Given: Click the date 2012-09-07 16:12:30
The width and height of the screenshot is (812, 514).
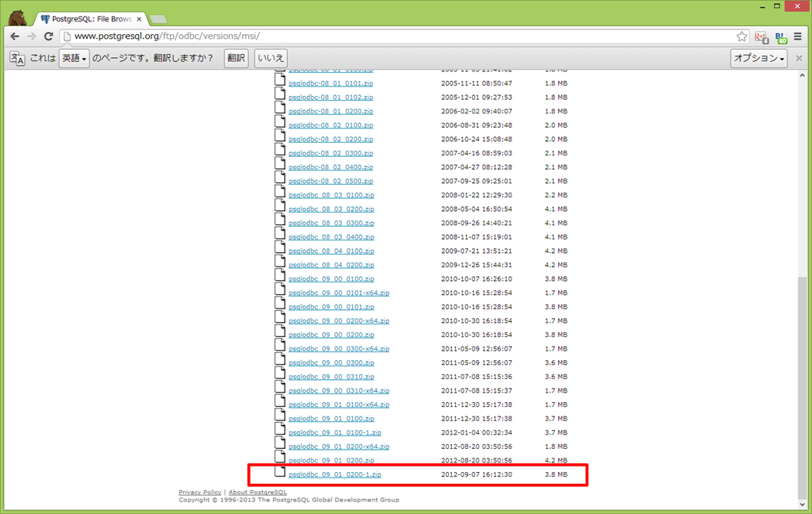Looking at the screenshot, I should tap(477, 474).
